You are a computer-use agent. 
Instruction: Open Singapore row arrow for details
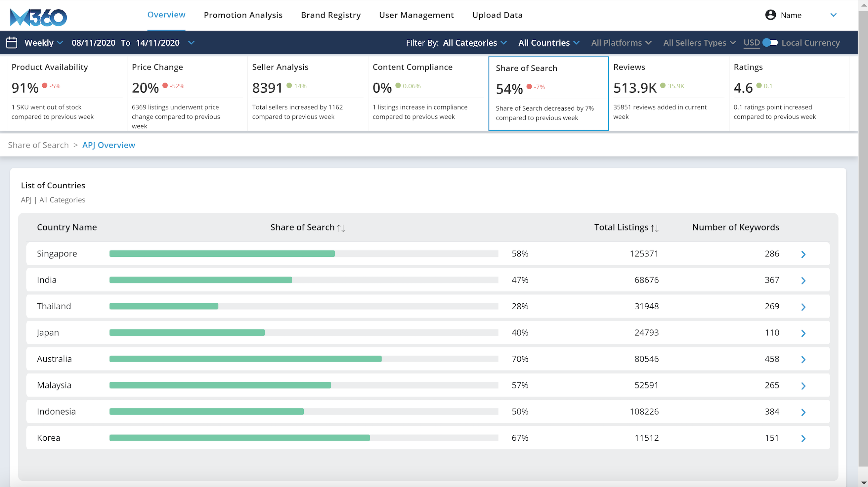tap(803, 254)
